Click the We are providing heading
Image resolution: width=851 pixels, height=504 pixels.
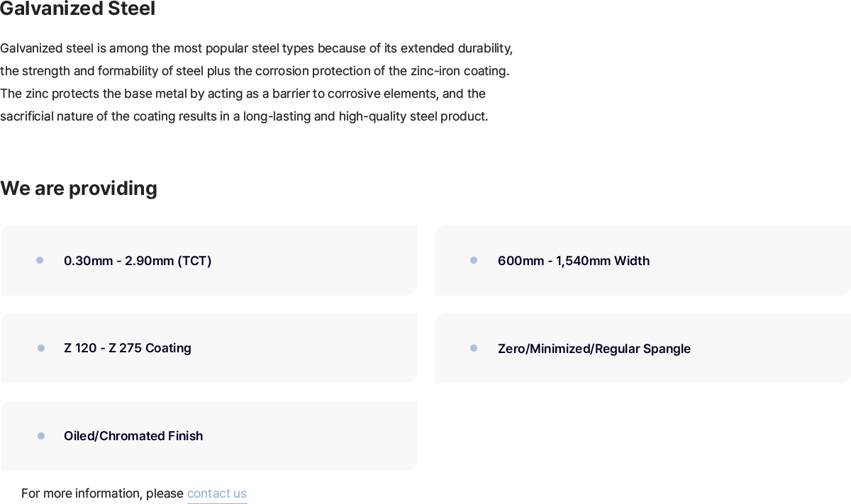(79, 189)
